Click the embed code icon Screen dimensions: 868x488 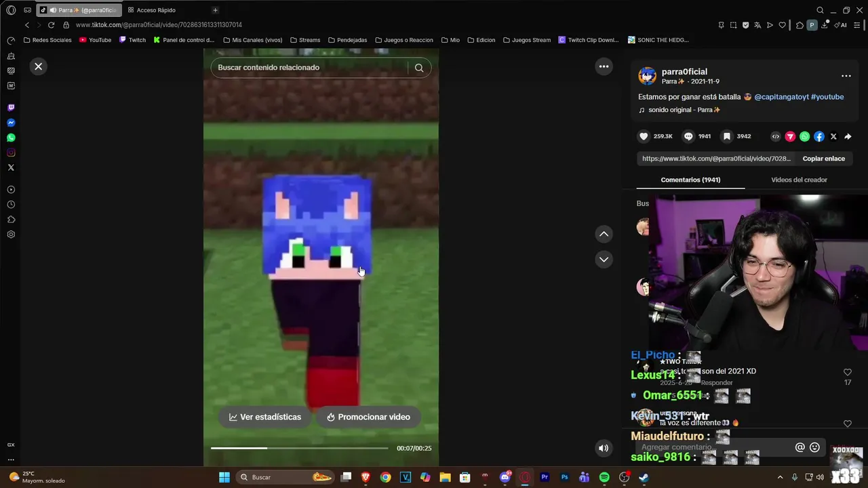click(776, 136)
